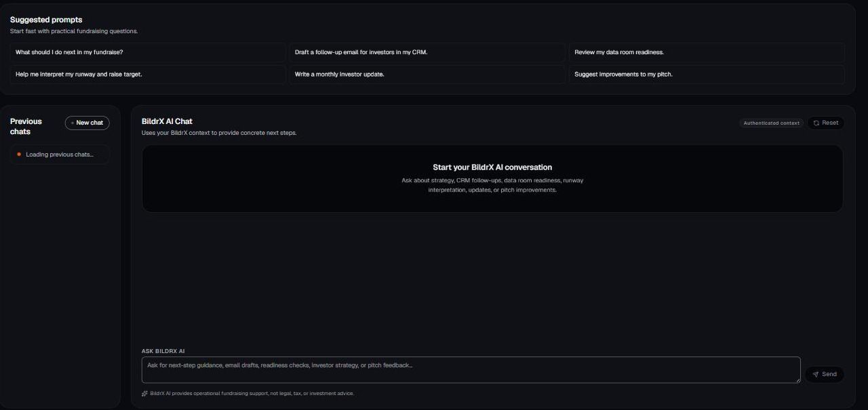868x410 pixels.
Task: Start a New chat
Action: [87, 123]
